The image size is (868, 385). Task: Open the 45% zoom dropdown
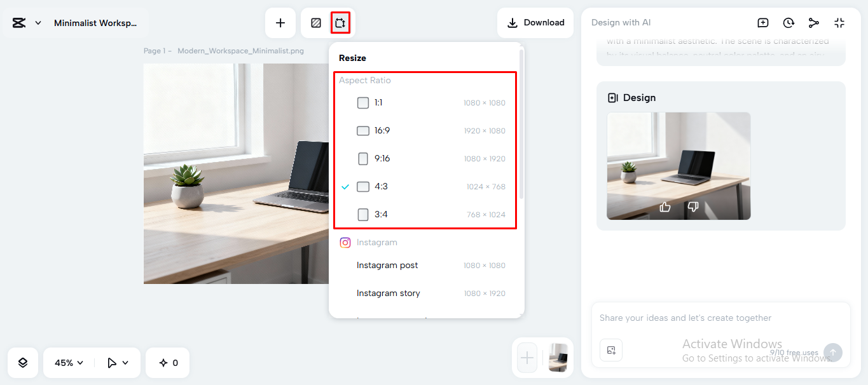tap(69, 363)
